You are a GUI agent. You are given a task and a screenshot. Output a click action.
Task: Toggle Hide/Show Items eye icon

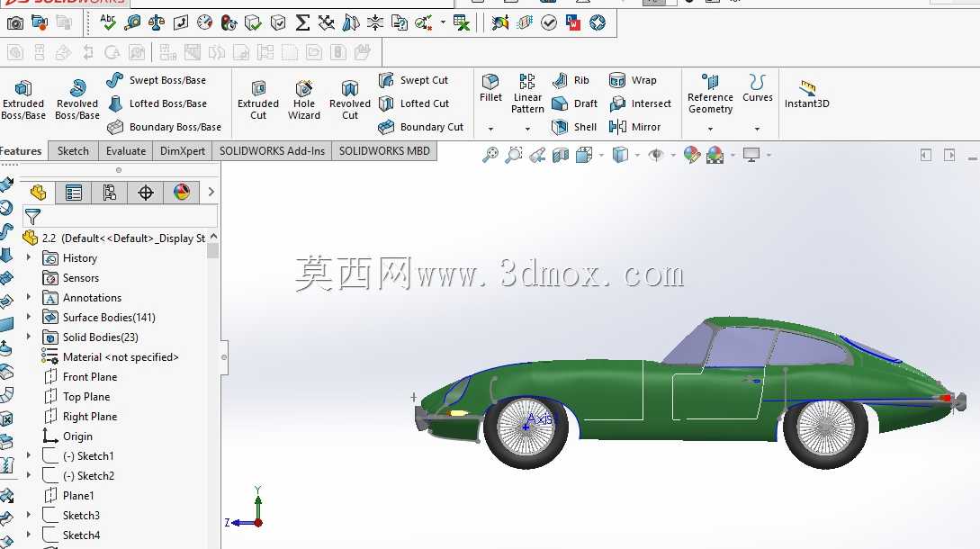pos(656,155)
